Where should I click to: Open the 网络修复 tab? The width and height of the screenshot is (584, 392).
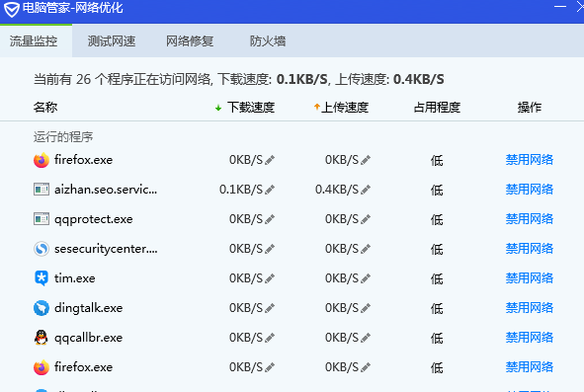click(190, 40)
